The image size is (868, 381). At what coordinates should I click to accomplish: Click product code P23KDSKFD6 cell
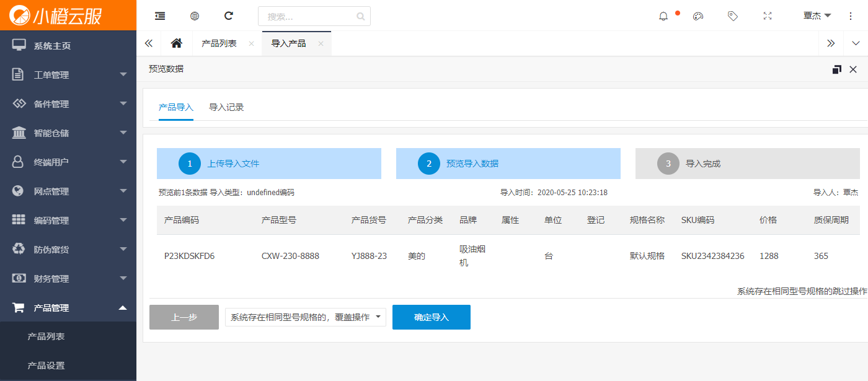pos(189,256)
